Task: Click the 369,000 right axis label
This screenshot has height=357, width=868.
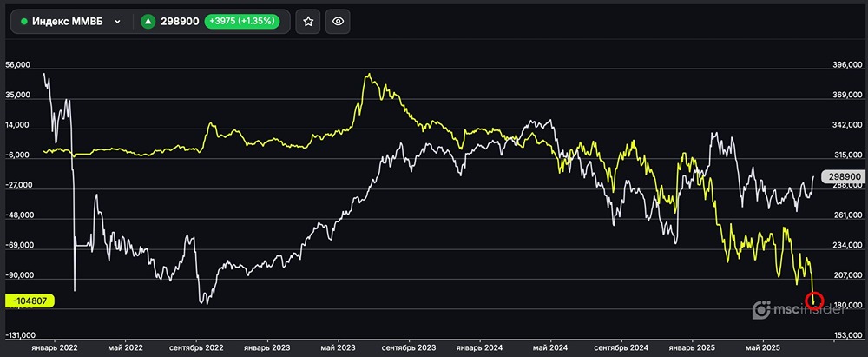Action: (847, 96)
